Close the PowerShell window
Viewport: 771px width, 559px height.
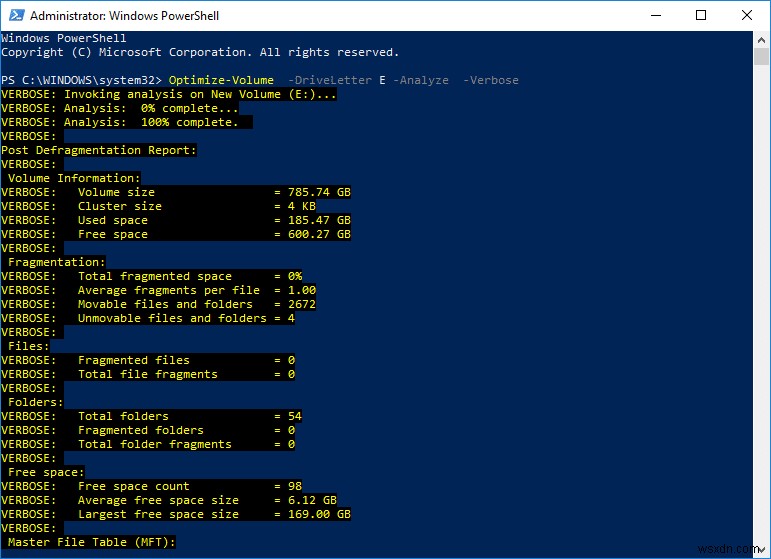point(746,16)
